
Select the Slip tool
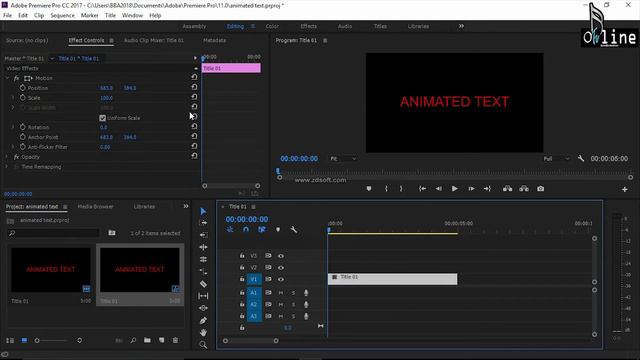203,296
